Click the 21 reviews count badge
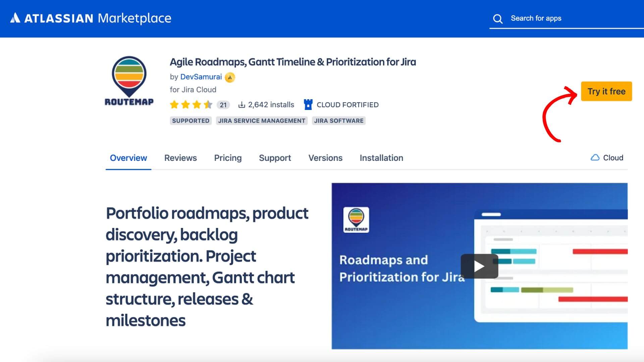This screenshot has height=362, width=644. (223, 105)
